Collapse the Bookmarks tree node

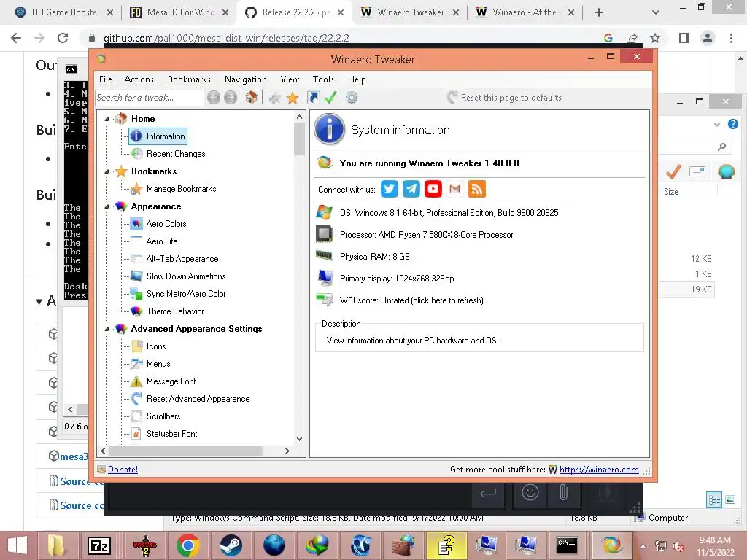click(x=107, y=171)
